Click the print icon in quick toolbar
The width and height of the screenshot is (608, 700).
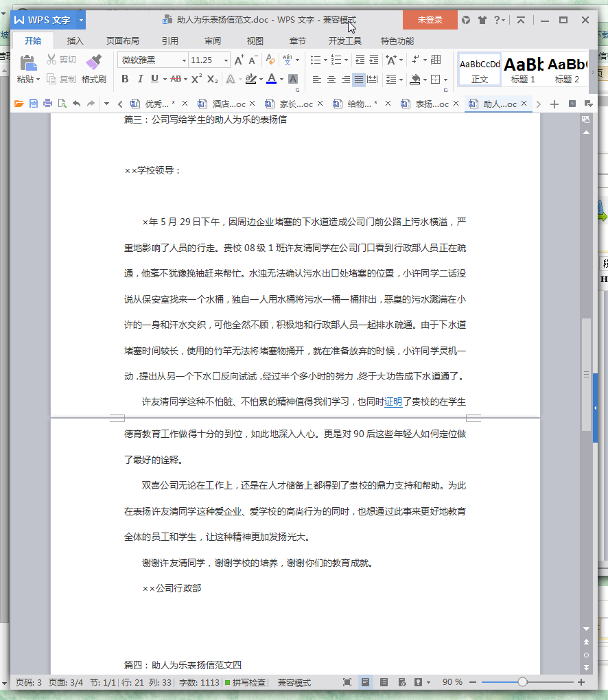[48, 104]
